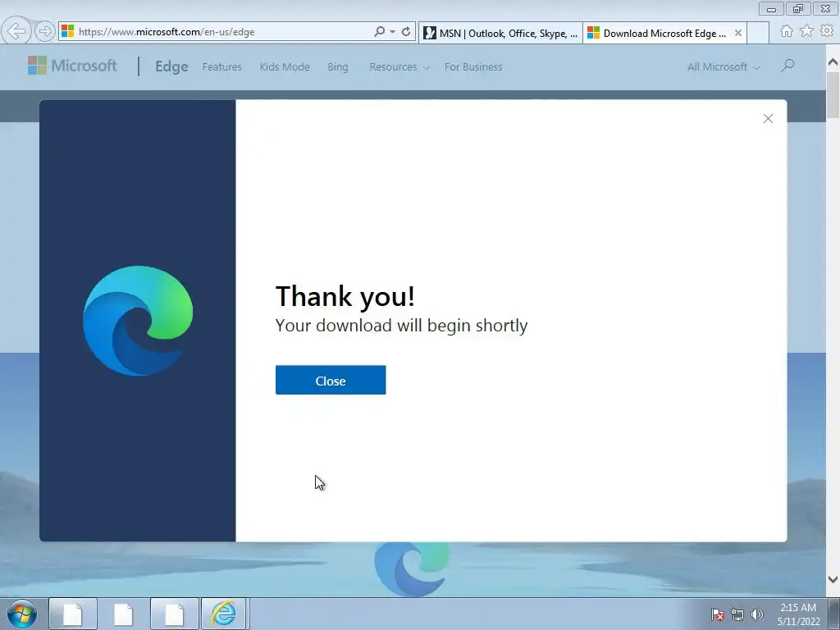The height and width of the screenshot is (630, 840).
Task: Click the third document taskbar button
Action: pyautogui.click(x=174, y=614)
